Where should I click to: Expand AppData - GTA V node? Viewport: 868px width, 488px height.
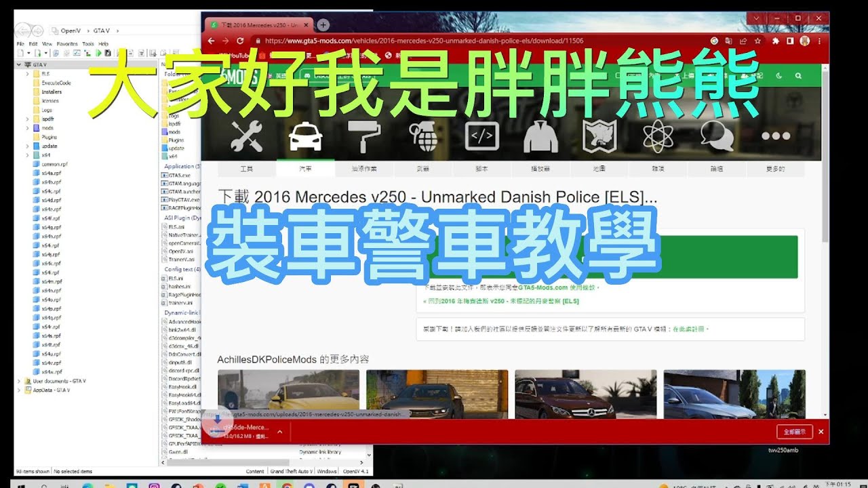point(19,390)
